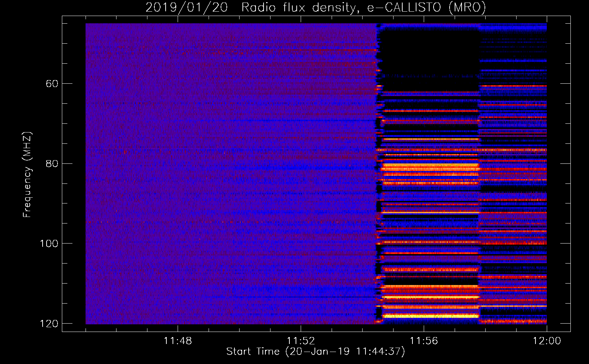Click the 11:52 time tick label
Screen dimensions: 589x364
(x=301, y=341)
